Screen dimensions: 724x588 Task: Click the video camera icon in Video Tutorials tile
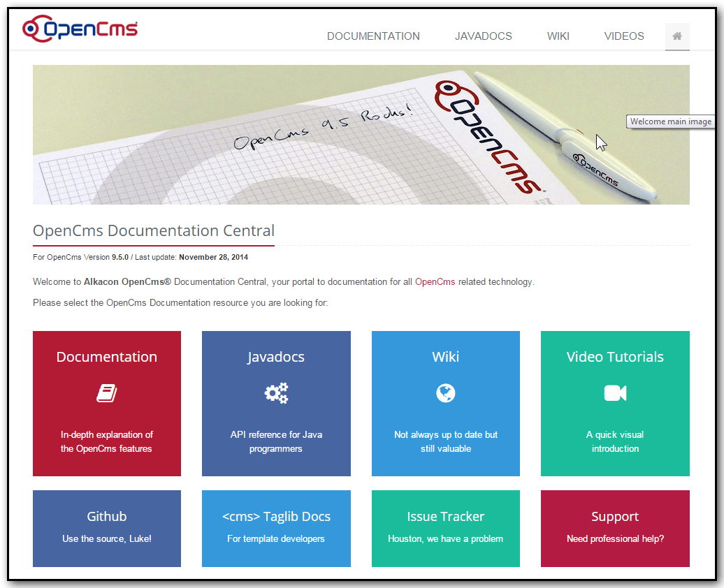click(x=615, y=393)
